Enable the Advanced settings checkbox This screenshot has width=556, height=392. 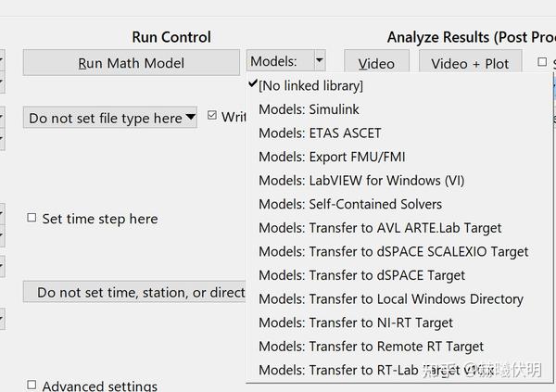coord(32,386)
